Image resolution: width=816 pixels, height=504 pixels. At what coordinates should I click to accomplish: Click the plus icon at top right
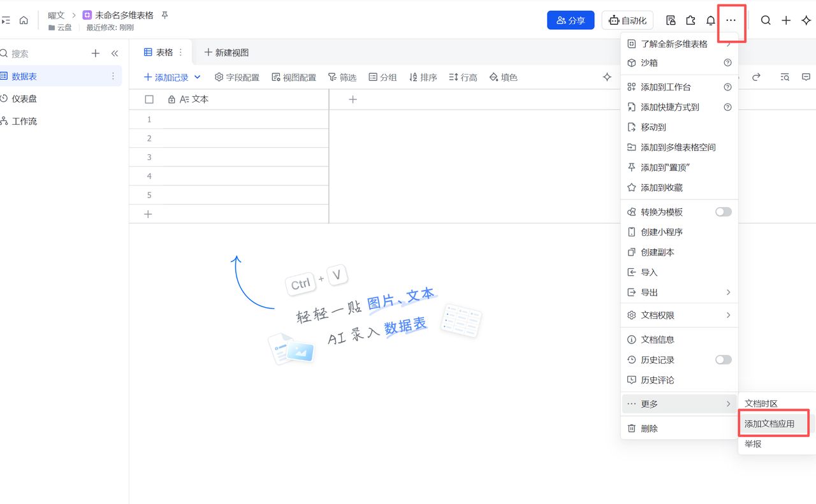(786, 20)
